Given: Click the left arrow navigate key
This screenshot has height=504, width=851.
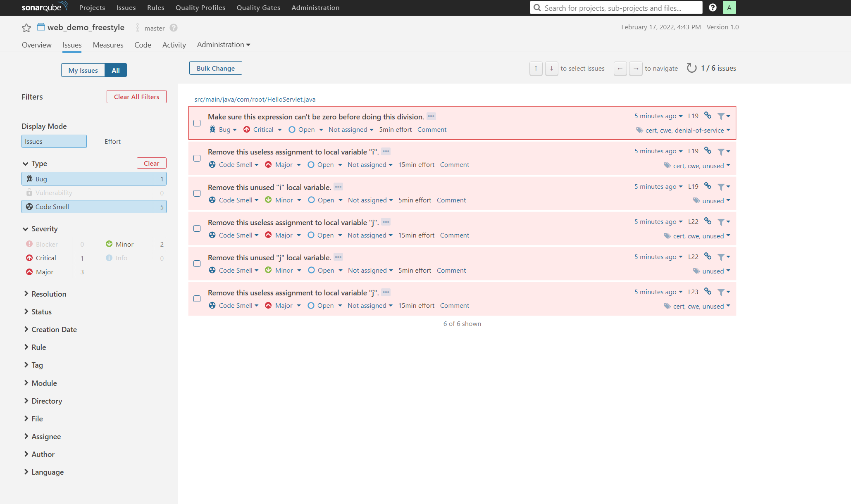Looking at the screenshot, I should pos(620,68).
